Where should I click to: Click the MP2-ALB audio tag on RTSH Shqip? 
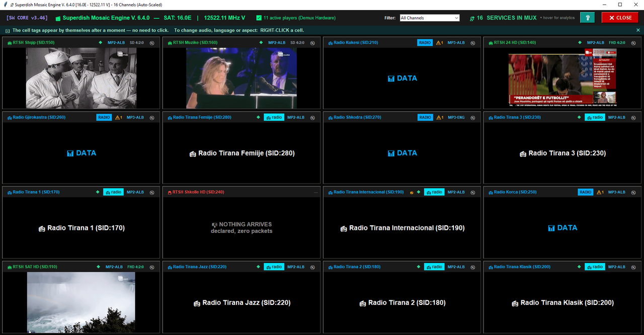116,43
